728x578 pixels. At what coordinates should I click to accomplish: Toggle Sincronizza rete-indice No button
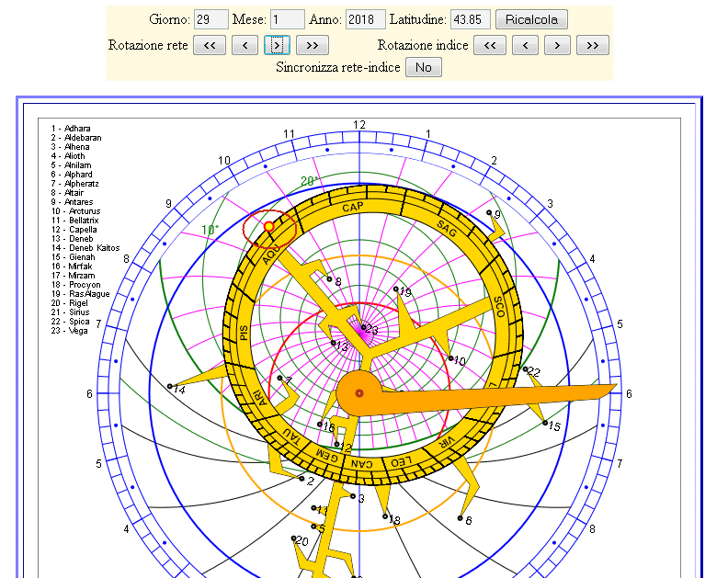point(423,67)
